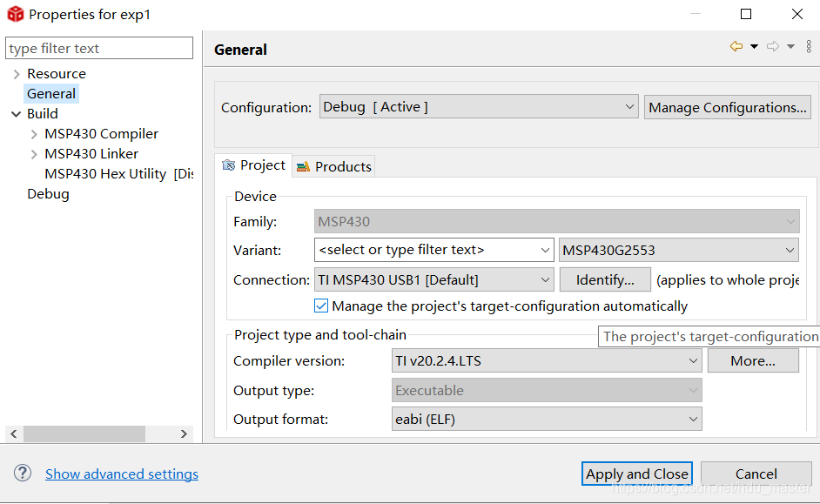Switch to the Products tab
The height and width of the screenshot is (504, 820).
333,167
